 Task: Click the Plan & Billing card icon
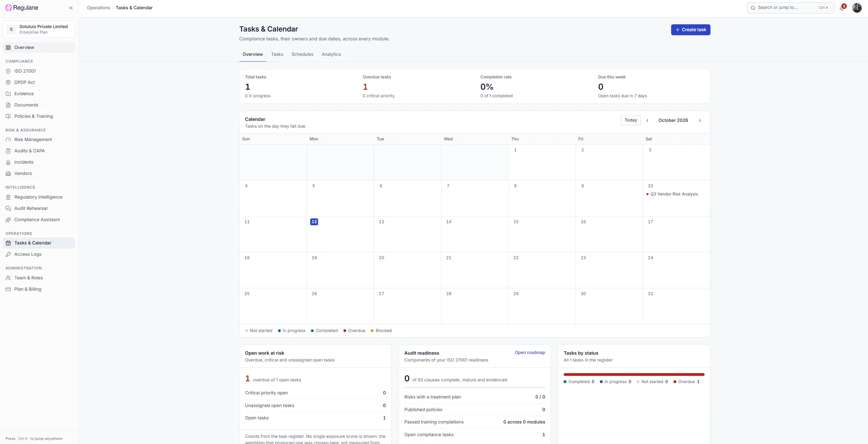[8, 289]
